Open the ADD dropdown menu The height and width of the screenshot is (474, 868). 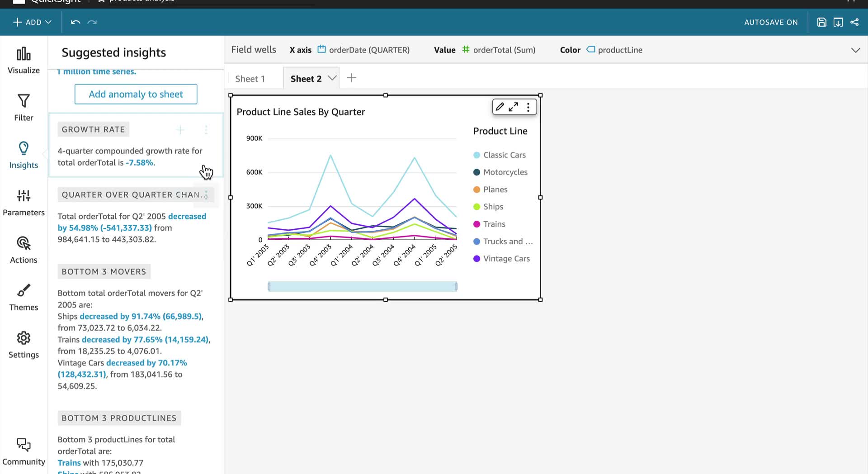pyautogui.click(x=32, y=22)
